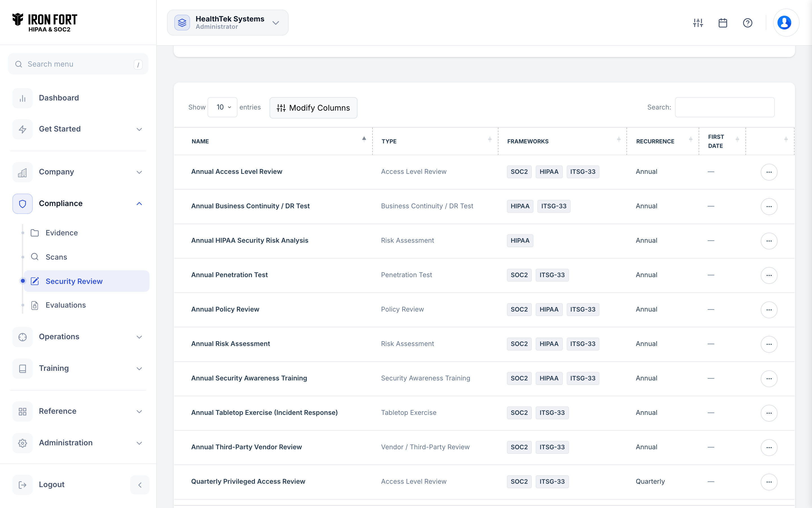812x508 pixels.
Task: Open actions menu for Annual Access Level Review
Action: tap(769, 172)
